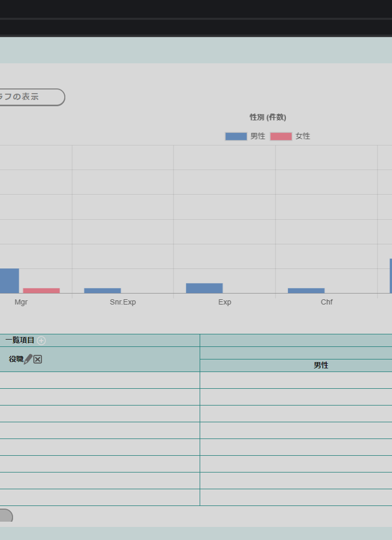Click the pencil edit icon next to 役職
This screenshot has height=540, width=392.
pos(28,359)
